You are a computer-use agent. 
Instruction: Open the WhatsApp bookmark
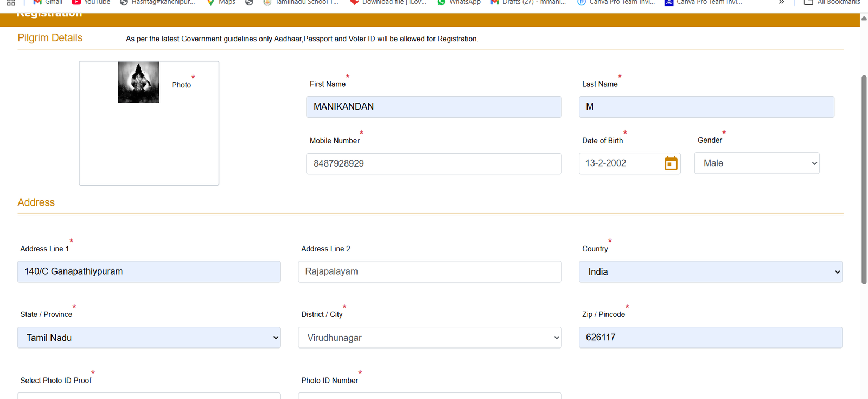pyautogui.click(x=459, y=2)
